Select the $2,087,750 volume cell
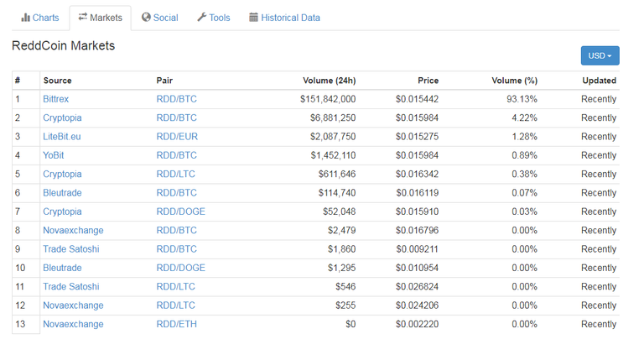This screenshot has height=355, width=644. (333, 137)
